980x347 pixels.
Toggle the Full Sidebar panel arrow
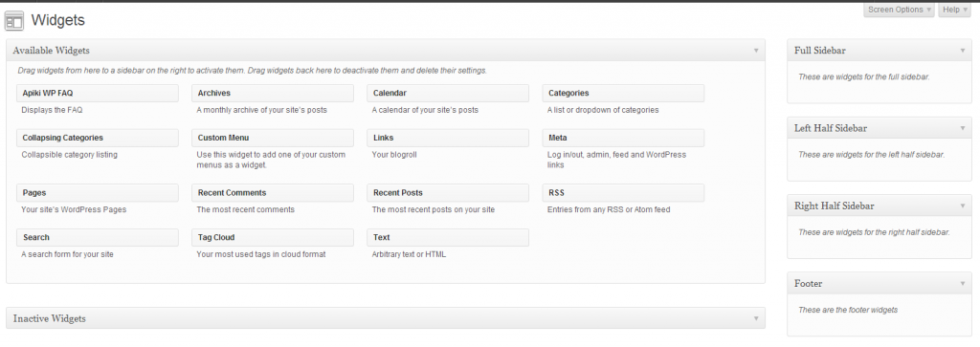point(963,51)
